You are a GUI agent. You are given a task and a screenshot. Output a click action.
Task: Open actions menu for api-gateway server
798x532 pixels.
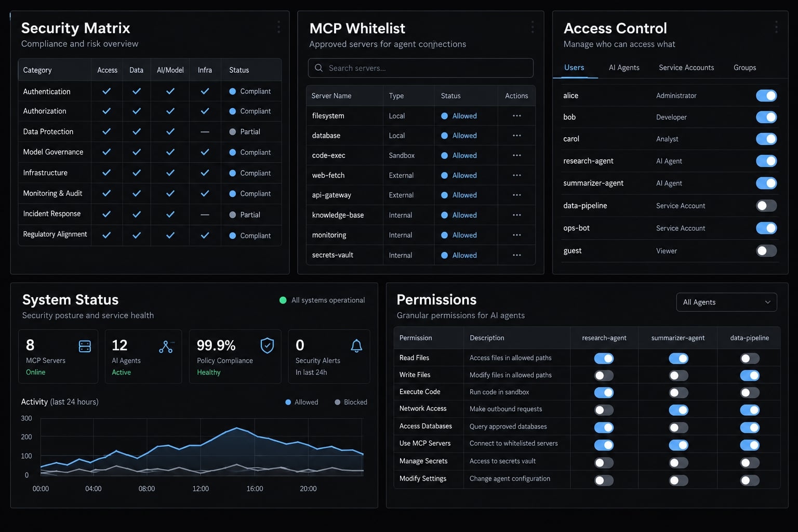click(516, 195)
